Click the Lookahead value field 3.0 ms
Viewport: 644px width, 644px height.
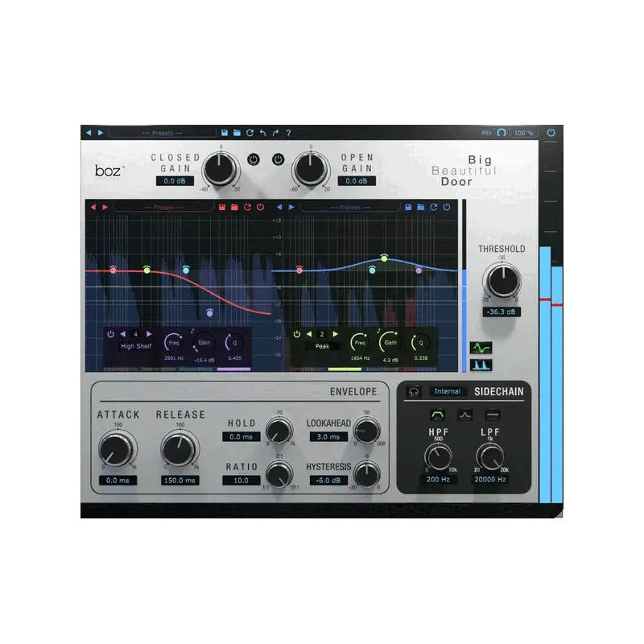328,436
